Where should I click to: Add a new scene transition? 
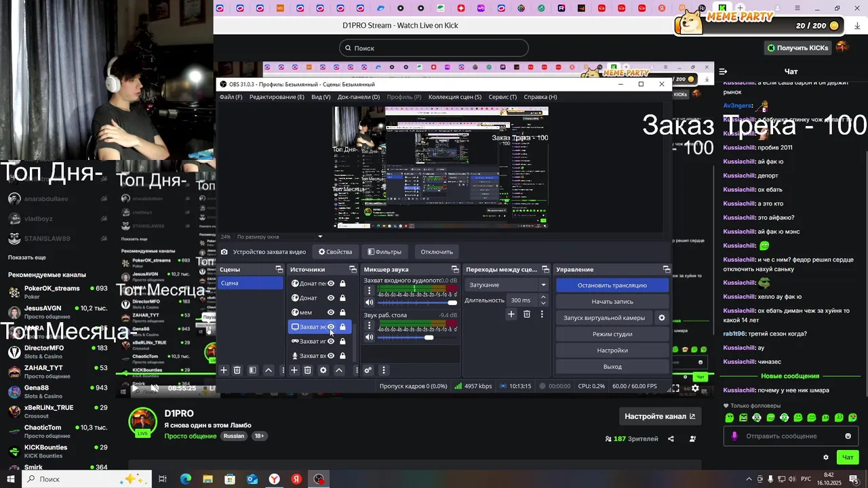[x=511, y=314]
